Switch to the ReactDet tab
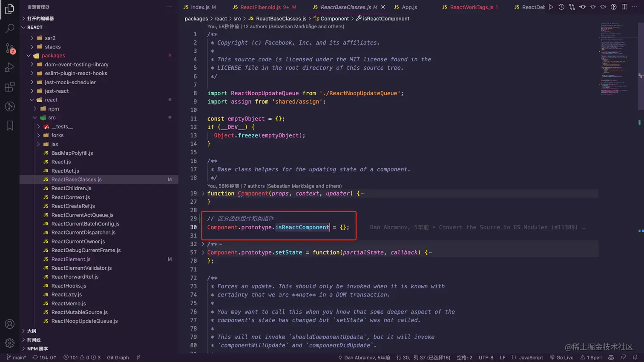Image resolution: width=644 pixels, height=362 pixels. pos(529,7)
